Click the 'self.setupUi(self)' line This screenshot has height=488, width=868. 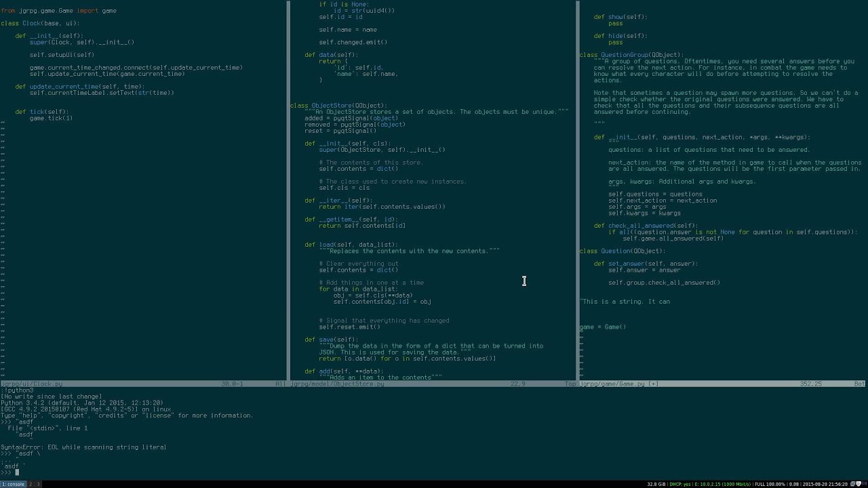(62, 55)
